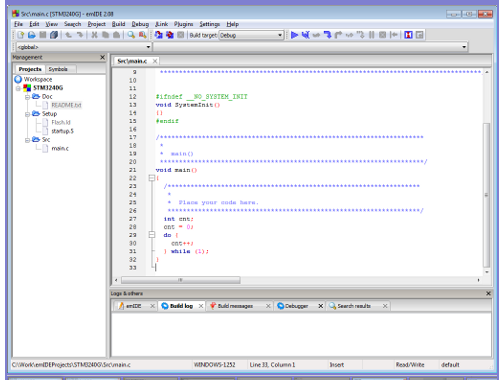Switch to the Symbols tab

tap(58, 69)
